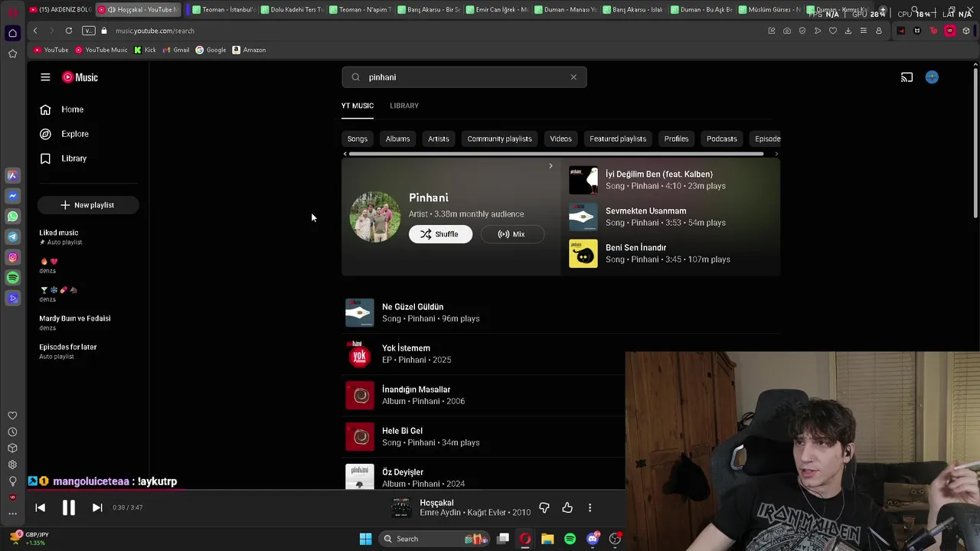Open Instagram in Opera sidebar

point(12,257)
